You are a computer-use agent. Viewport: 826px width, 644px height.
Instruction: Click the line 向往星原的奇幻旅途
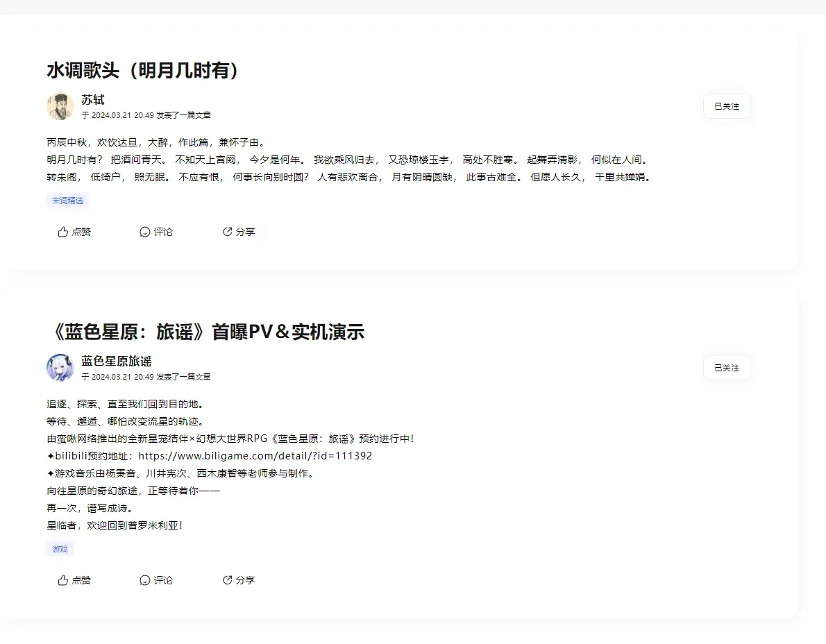click(133, 491)
